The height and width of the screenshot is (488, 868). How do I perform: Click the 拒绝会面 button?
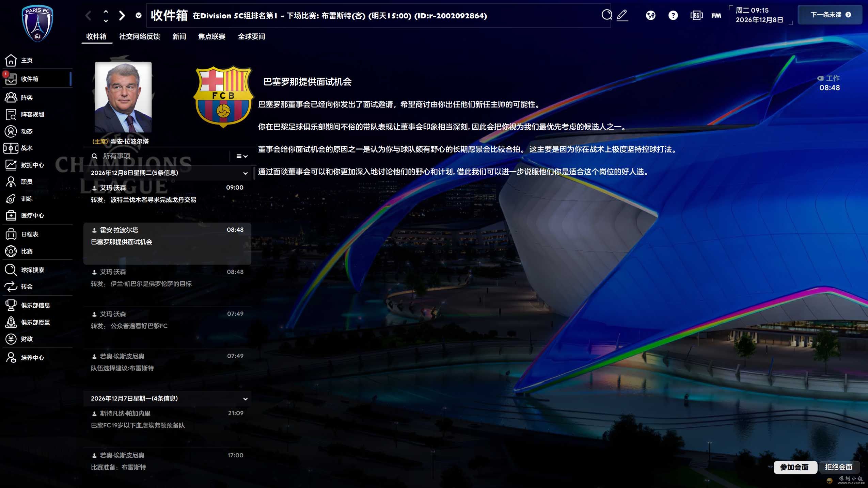click(x=838, y=467)
